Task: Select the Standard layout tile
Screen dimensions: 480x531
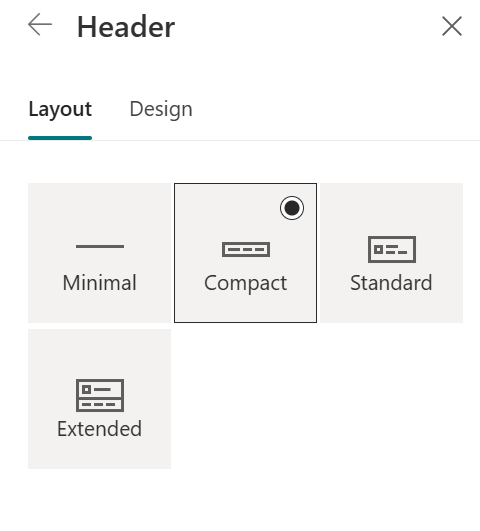Action: (x=392, y=253)
